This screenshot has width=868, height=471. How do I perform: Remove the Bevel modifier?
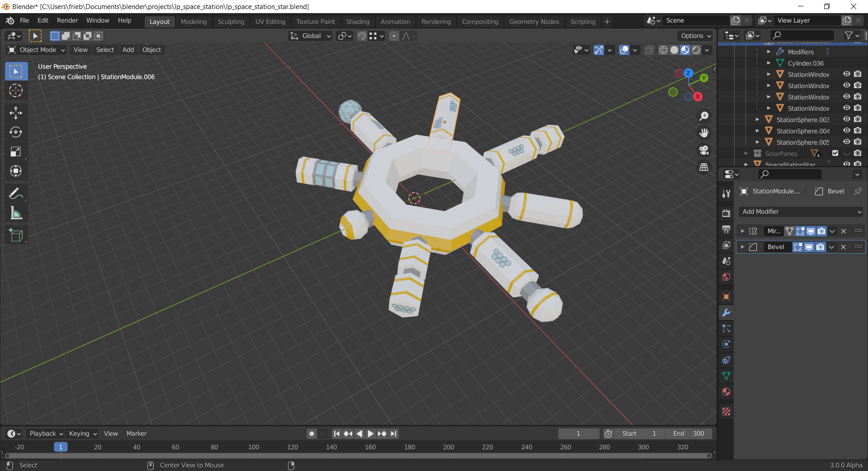pyautogui.click(x=843, y=247)
